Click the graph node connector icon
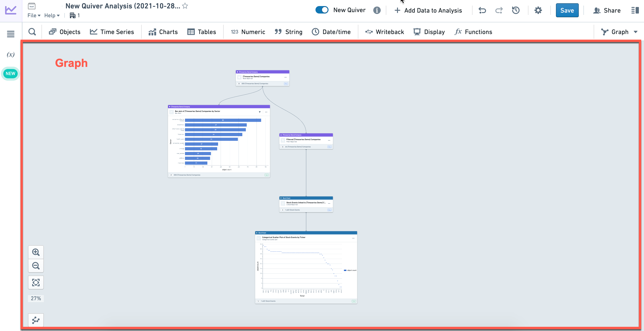The image size is (644, 331). 36,320
